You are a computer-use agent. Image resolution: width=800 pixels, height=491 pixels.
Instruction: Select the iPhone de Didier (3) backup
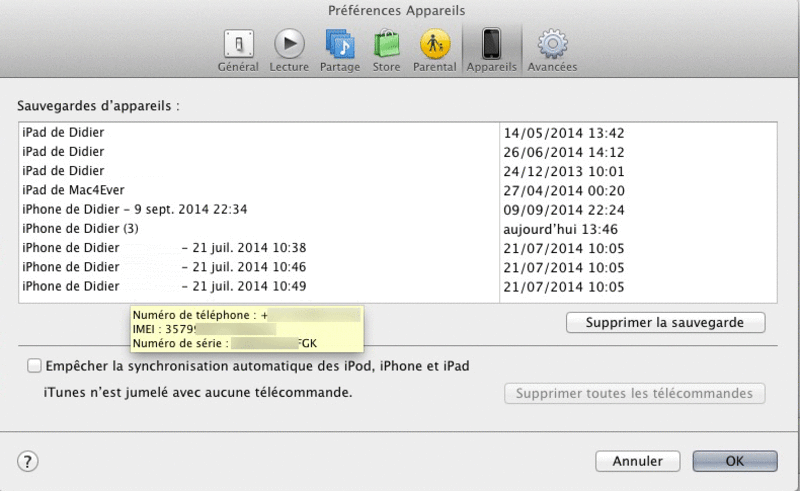[398, 229]
